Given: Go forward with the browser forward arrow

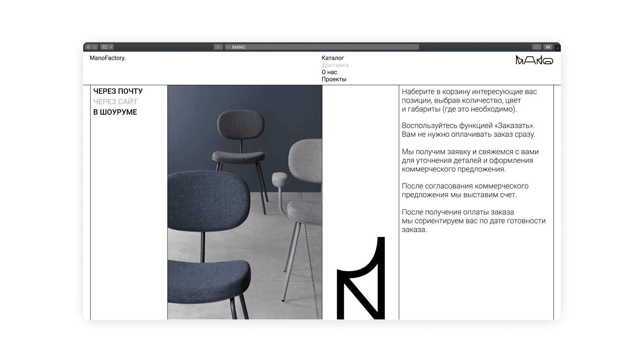Looking at the screenshot, I should (x=95, y=47).
